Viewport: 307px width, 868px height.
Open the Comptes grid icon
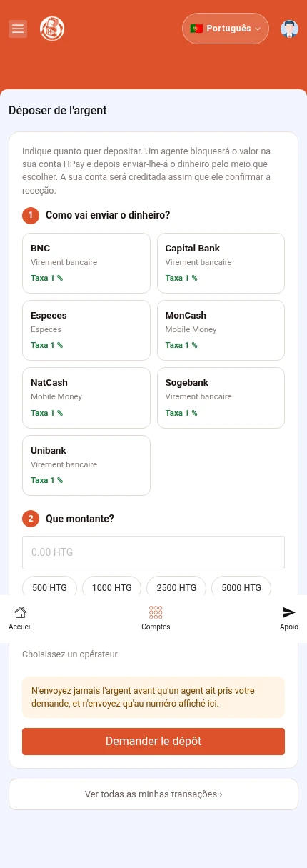coord(156,612)
